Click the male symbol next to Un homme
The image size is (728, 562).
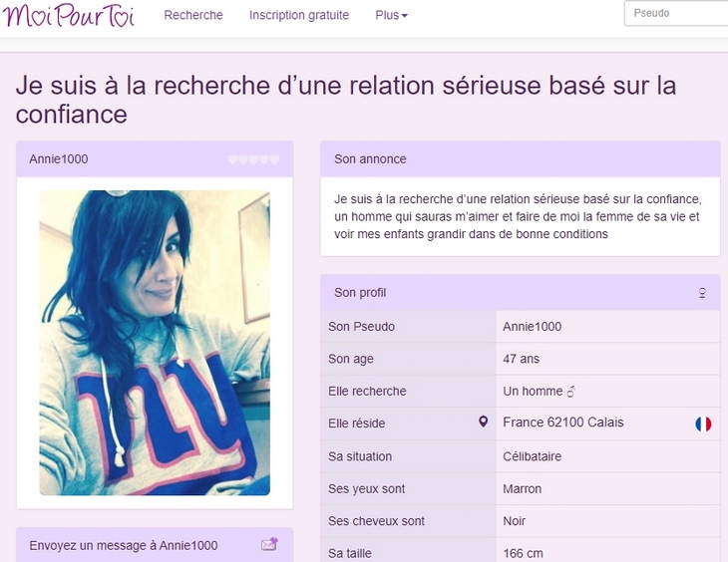pos(570,392)
